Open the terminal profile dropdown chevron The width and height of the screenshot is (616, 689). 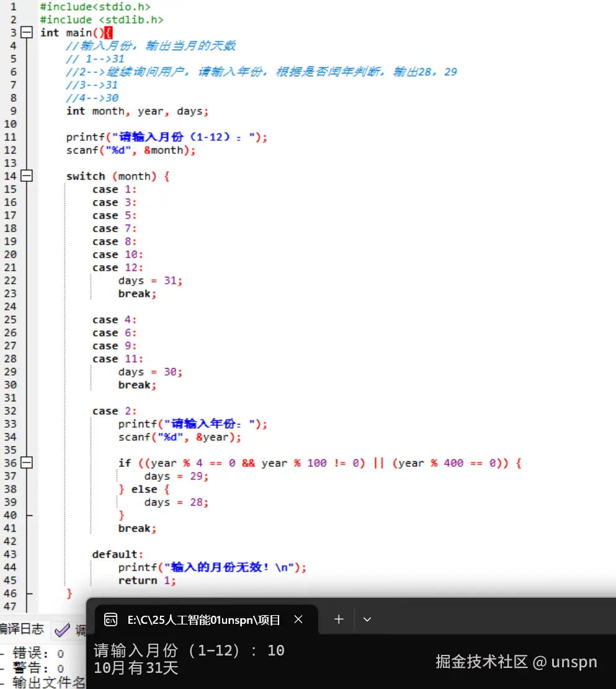(x=367, y=619)
